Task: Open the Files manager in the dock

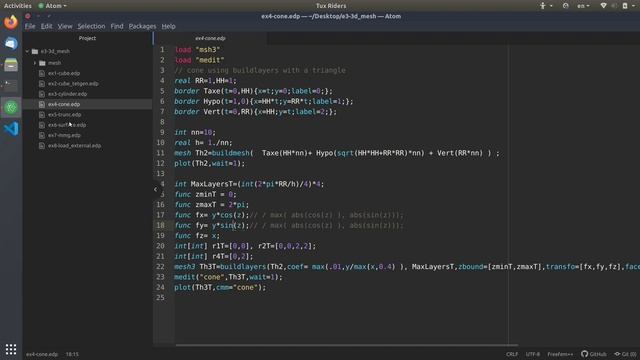Action: [x=11, y=64]
